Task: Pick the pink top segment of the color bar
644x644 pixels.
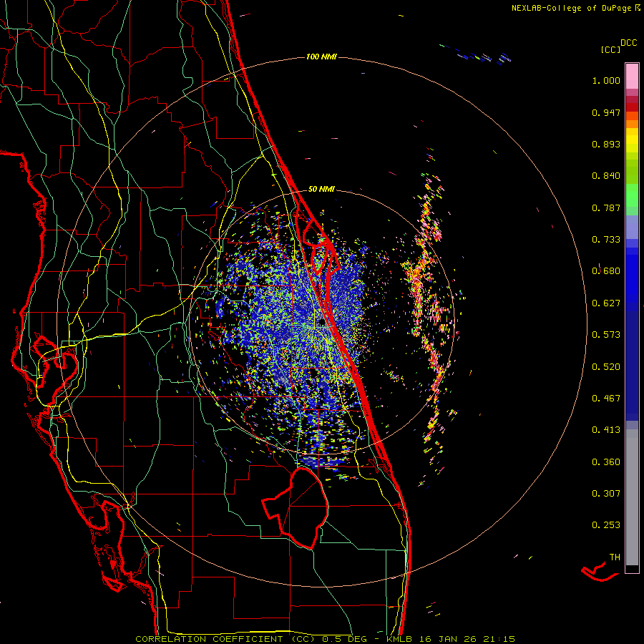Action: point(632,76)
